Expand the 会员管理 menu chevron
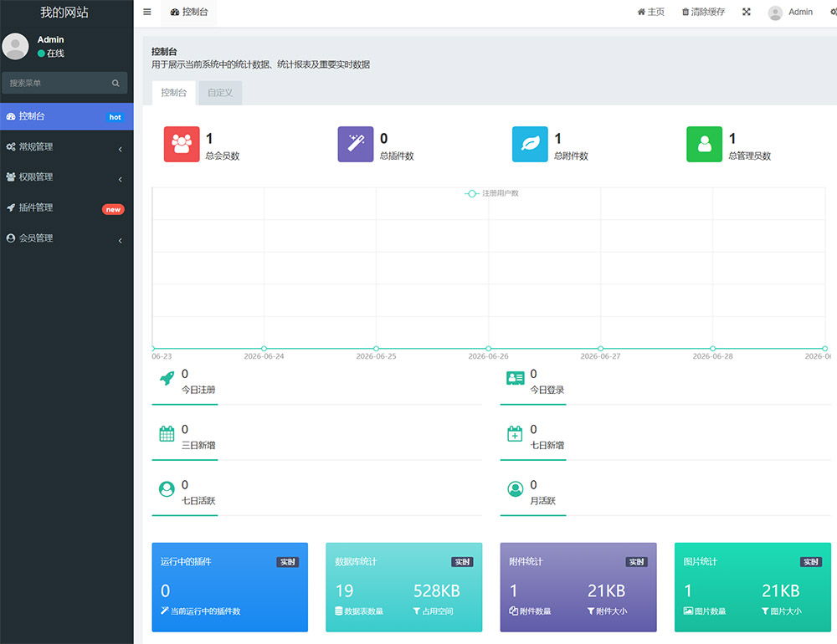This screenshot has height=644, width=837. 120,240
